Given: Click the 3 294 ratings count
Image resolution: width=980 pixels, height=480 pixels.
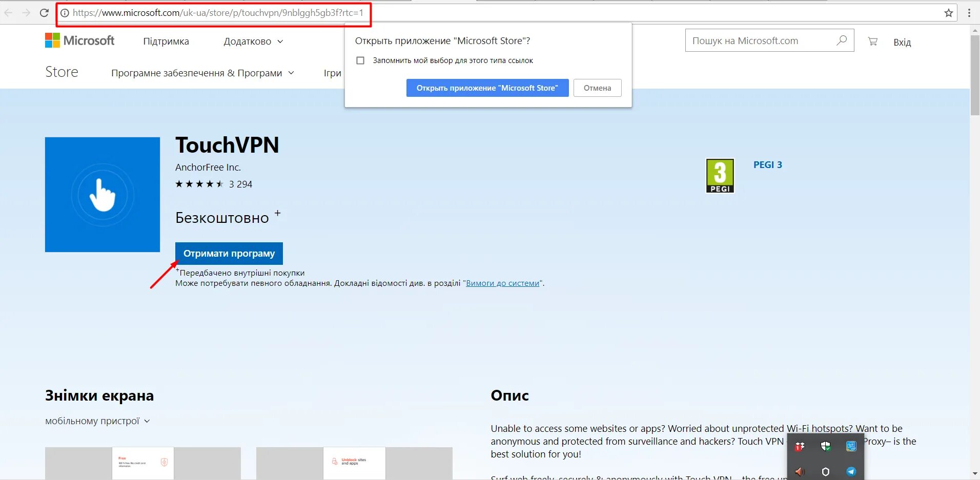Looking at the screenshot, I should tap(240, 184).
